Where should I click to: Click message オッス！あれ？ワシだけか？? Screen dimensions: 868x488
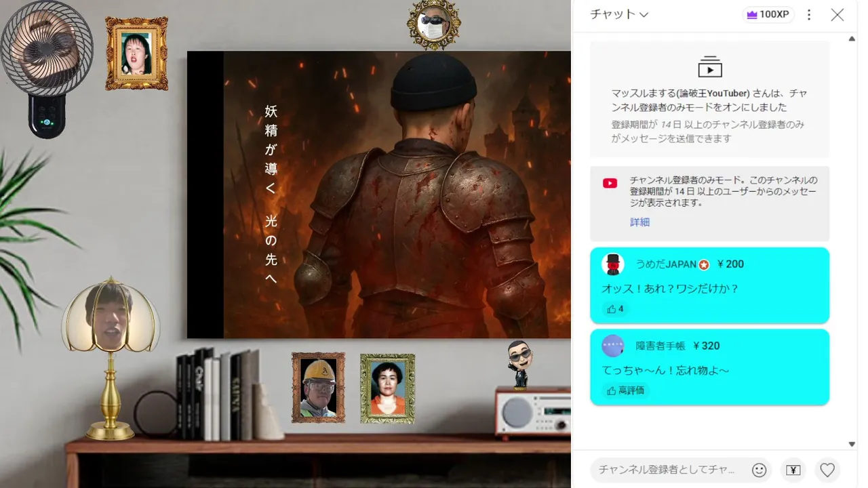pyautogui.click(x=670, y=289)
